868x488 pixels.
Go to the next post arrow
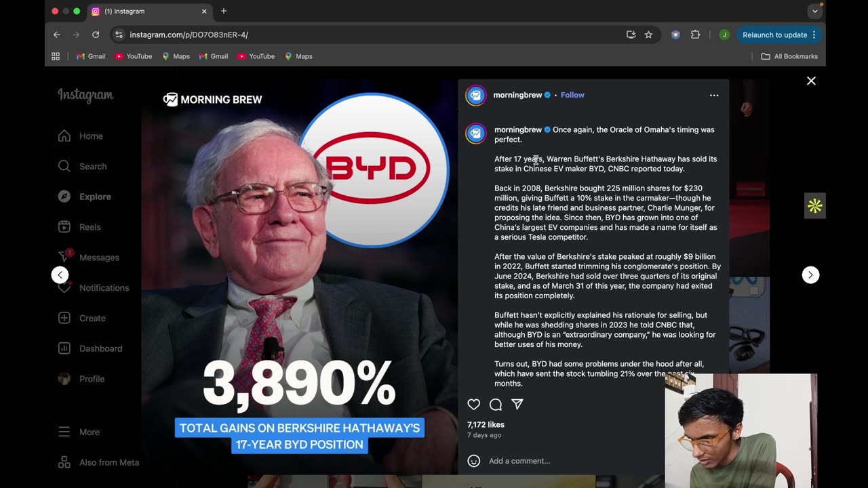tap(810, 274)
